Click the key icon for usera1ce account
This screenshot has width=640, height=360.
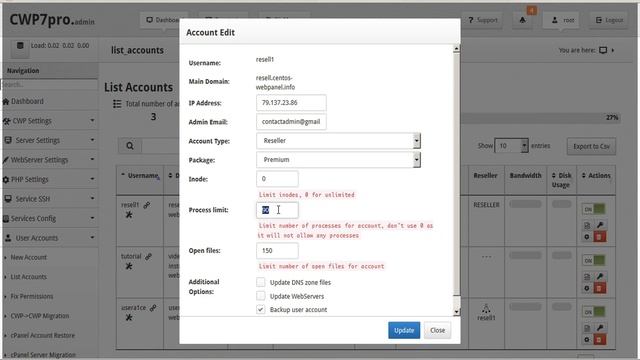click(x=600, y=328)
